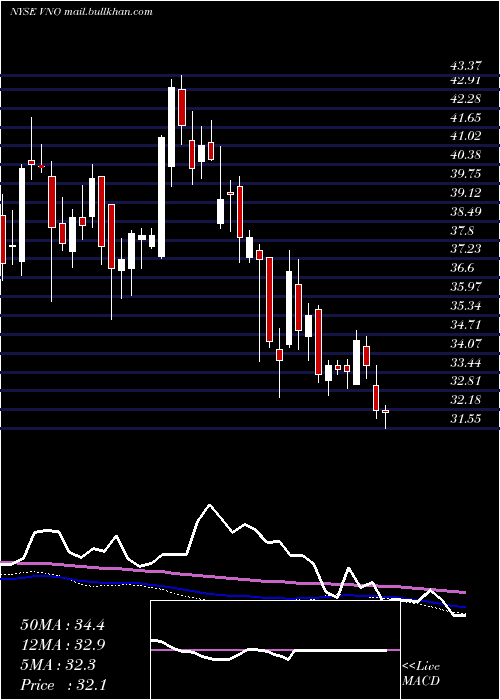Click the 40.38 price label
The width and height of the screenshot is (500, 700).
point(466,155)
